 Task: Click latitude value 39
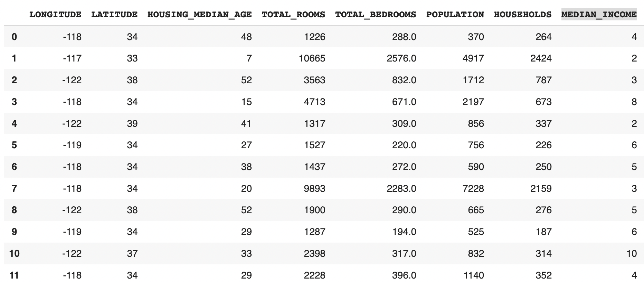[132, 123]
